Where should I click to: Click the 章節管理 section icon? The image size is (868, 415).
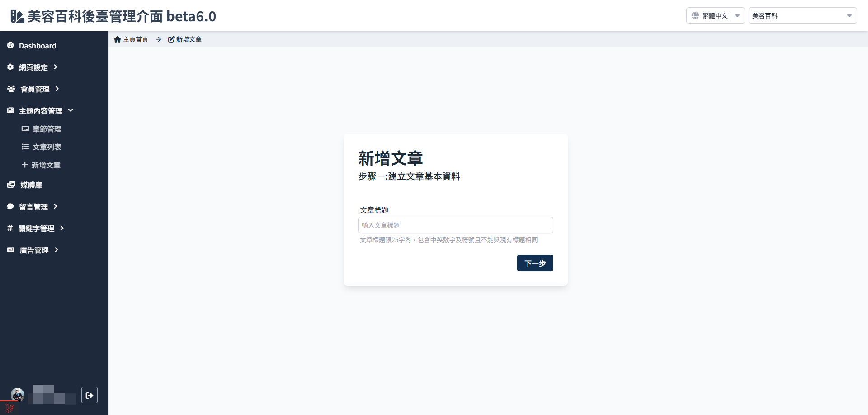pos(25,129)
